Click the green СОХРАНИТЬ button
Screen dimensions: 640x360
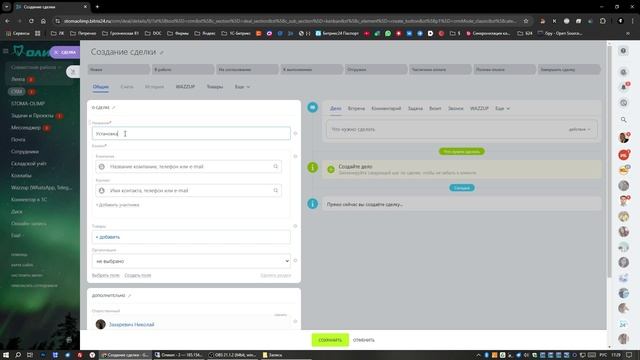(330, 340)
